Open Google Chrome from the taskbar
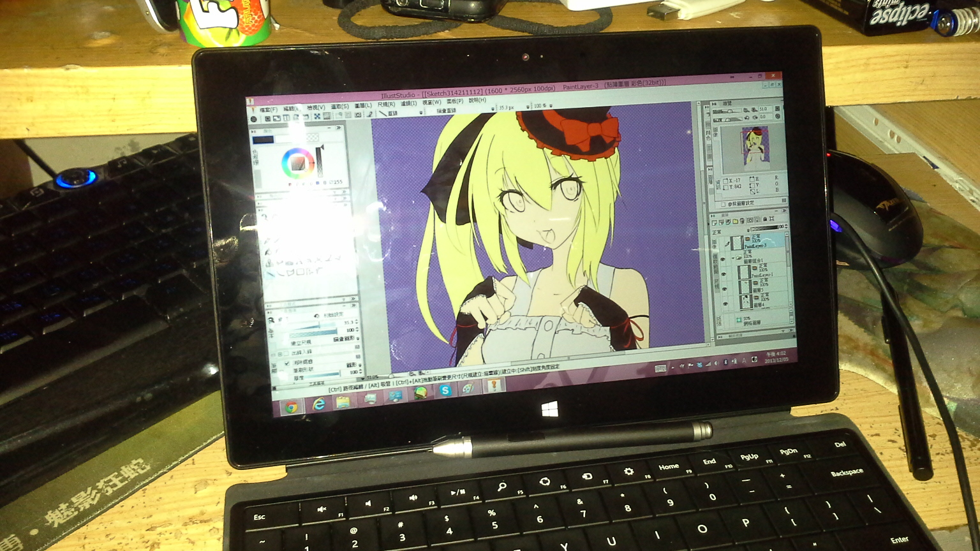The width and height of the screenshot is (980, 551). click(x=291, y=407)
